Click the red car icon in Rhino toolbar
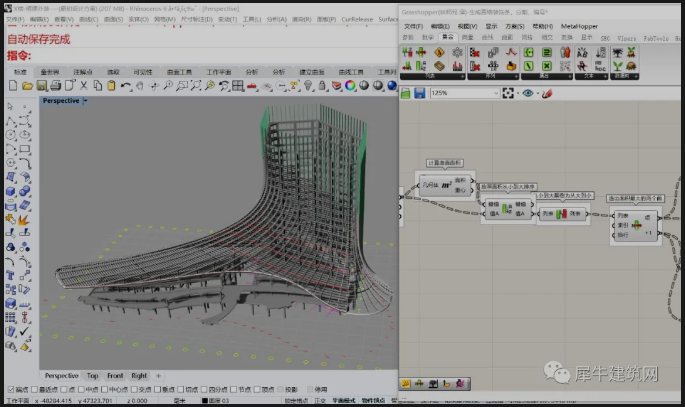The height and width of the screenshot is (407, 685). click(x=252, y=86)
